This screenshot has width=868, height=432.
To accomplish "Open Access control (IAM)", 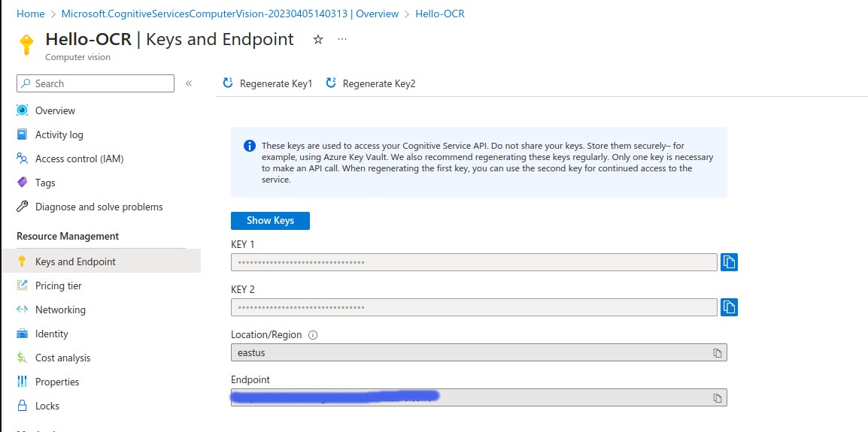I will click(x=79, y=159).
